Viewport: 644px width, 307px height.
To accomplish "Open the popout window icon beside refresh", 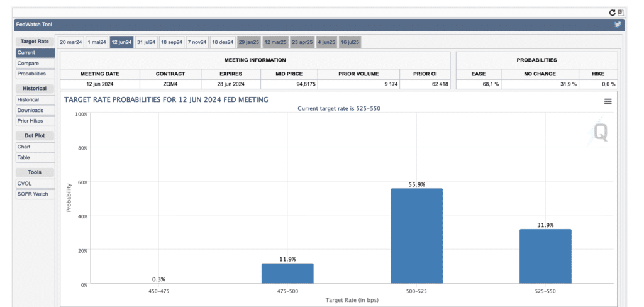I will pyautogui.click(x=620, y=13).
